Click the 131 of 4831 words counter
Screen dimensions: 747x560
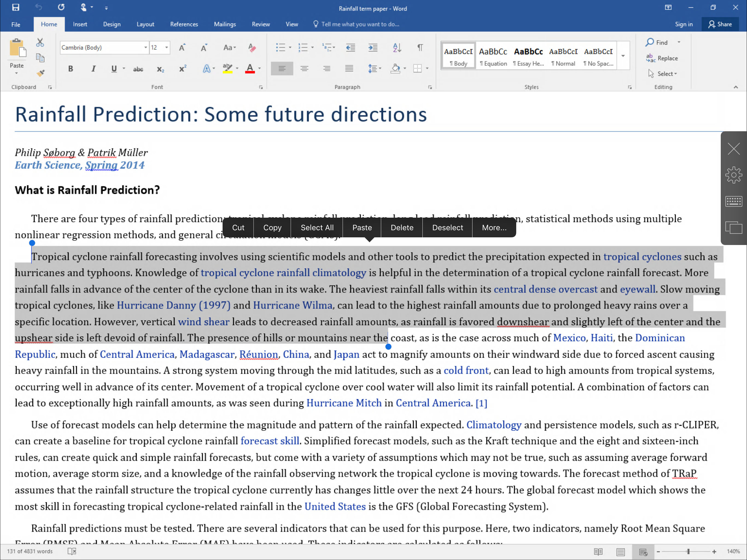(x=30, y=551)
